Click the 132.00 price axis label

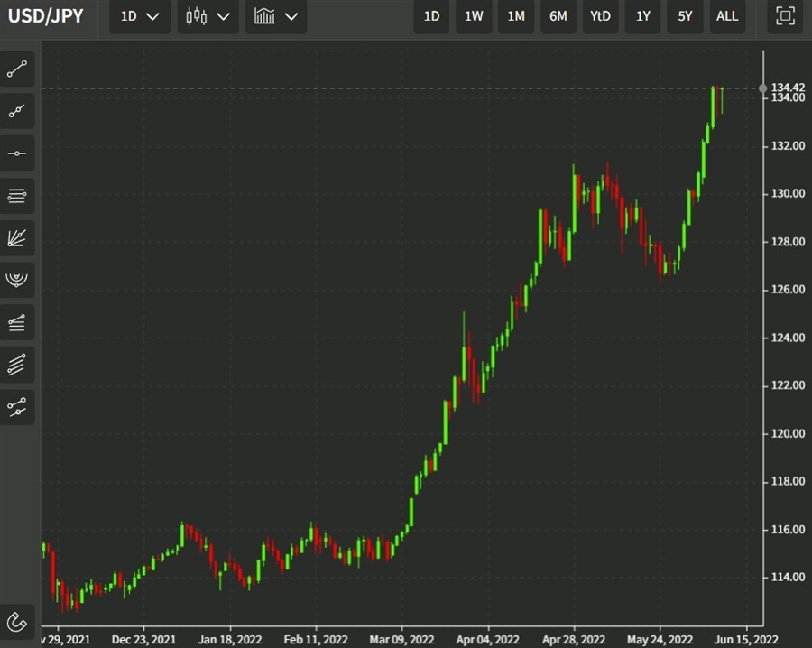coord(789,146)
